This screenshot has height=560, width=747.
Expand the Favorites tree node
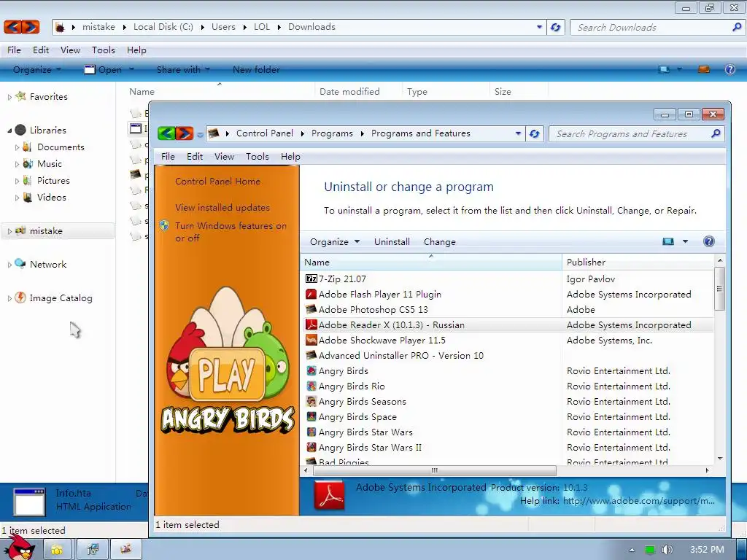click(9, 97)
